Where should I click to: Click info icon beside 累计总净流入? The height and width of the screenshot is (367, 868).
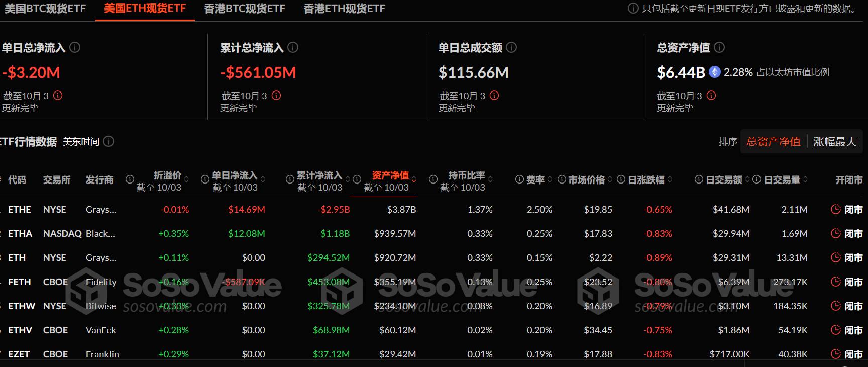pos(293,48)
